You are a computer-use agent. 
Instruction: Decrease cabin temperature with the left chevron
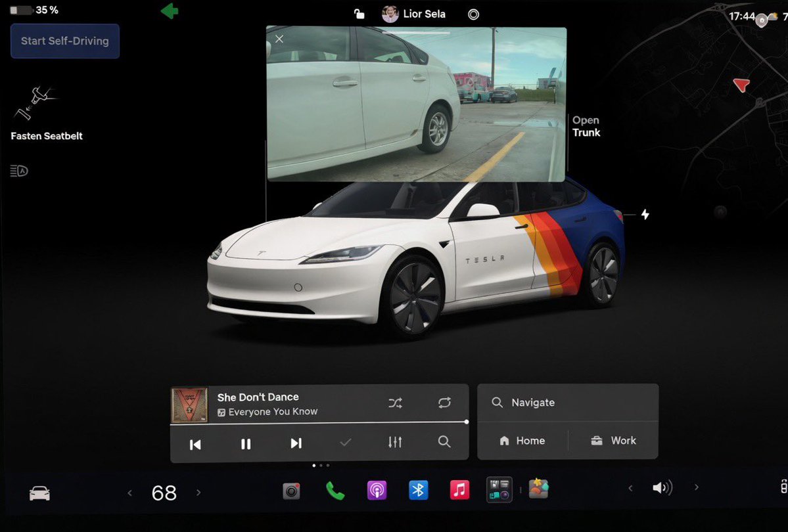tap(129, 493)
